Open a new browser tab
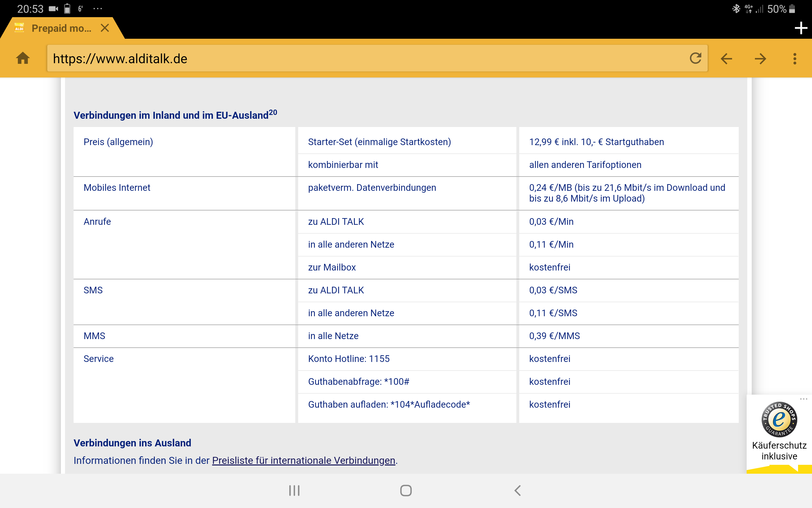The image size is (812, 508). tap(801, 28)
